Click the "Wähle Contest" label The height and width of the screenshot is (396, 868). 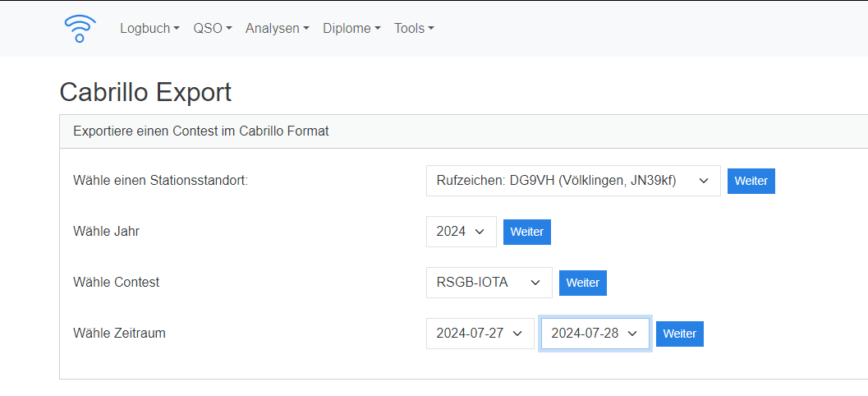point(116,283)
